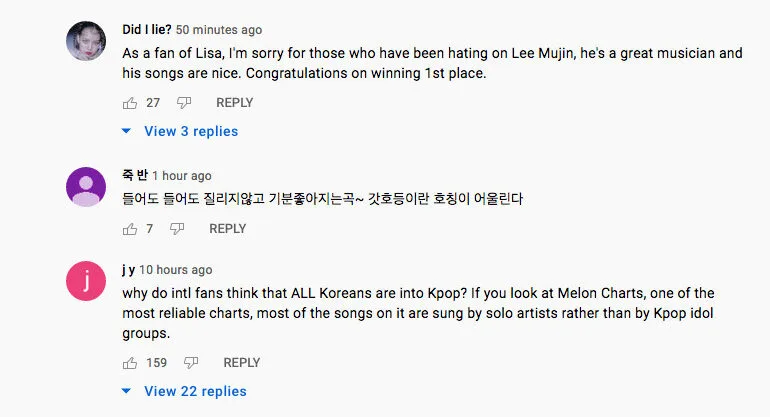This screenshot has width=770, height=417.
Task: Click the '10 hours ago' timestamp
Action: pos(176,270)
